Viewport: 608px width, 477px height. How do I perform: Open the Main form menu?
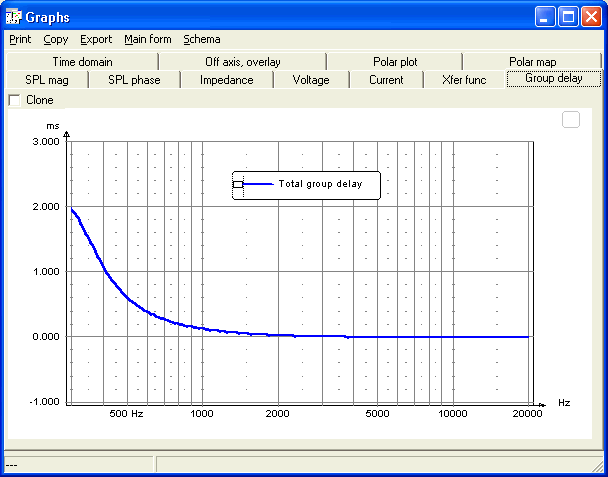point(148,39)
